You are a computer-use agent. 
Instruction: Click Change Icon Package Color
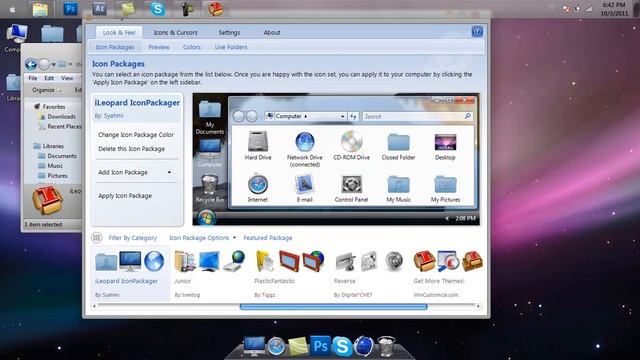click(x=136, y=135)
